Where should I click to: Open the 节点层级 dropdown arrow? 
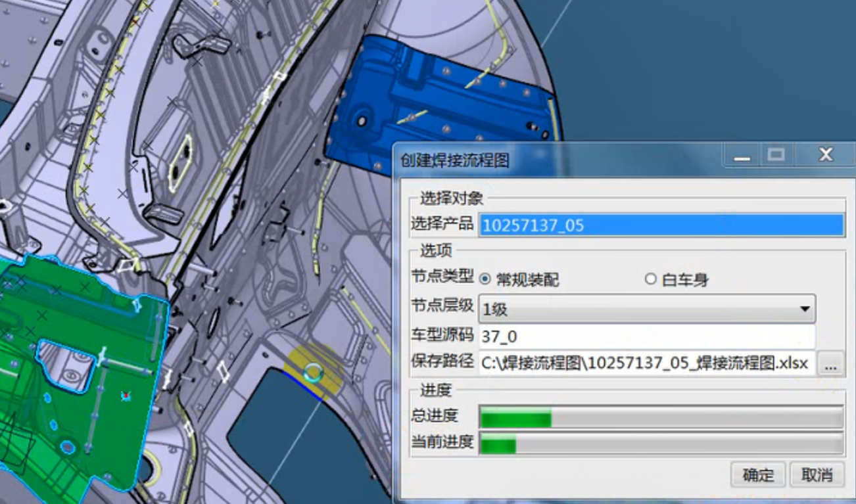pos(804,309)
